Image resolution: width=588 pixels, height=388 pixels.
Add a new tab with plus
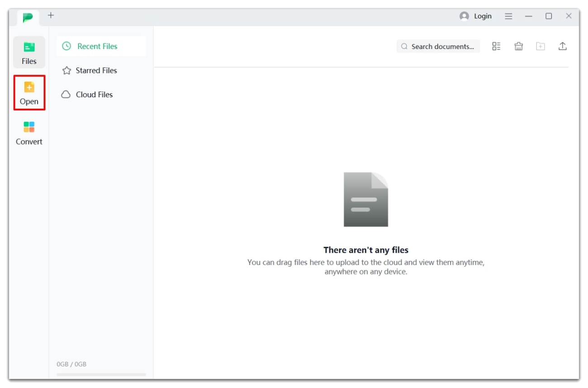click(x=51, y=15)
